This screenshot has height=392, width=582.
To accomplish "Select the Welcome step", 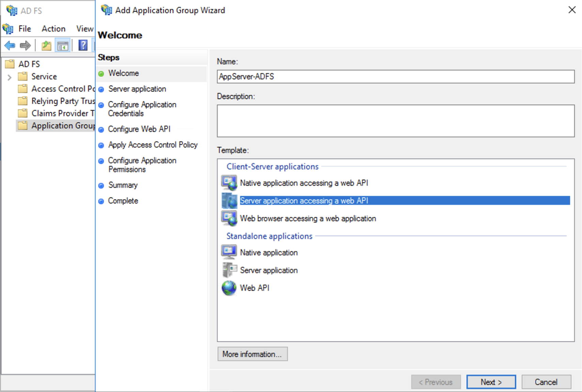I will [124, 73].
